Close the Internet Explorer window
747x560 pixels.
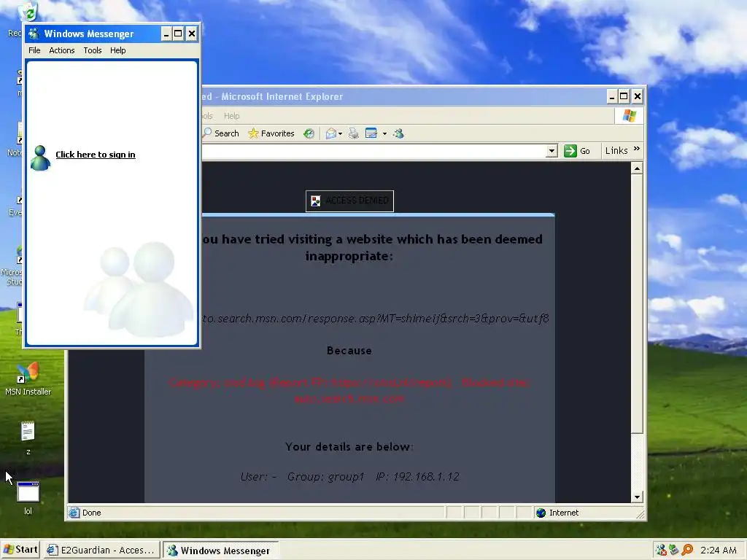point(638,97)
